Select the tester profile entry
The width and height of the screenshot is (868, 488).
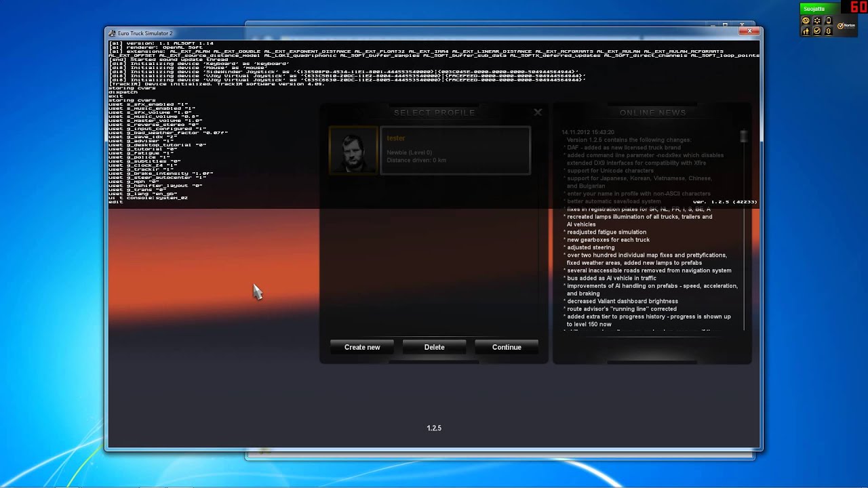(x=455, y=150)
